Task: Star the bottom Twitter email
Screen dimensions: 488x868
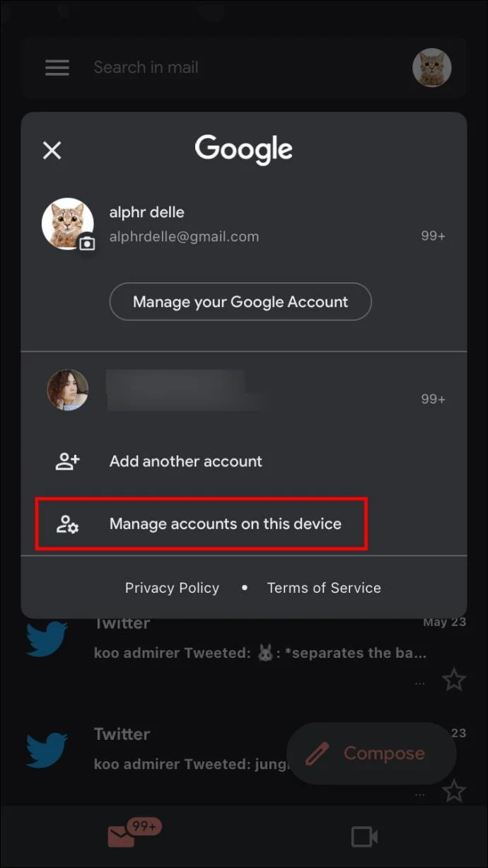Action: (455, 791)
